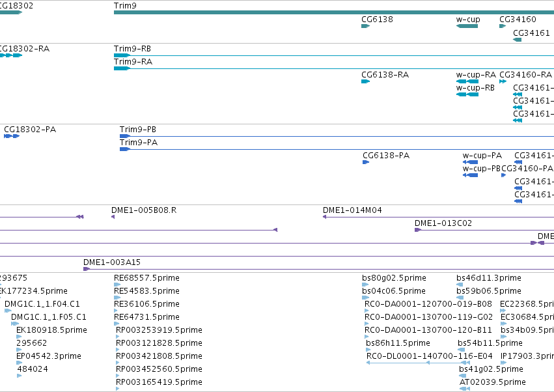Select the CG34161 gene arrow glyph
The height and width of the screenshot is (392, 554).
pos(518,40)
